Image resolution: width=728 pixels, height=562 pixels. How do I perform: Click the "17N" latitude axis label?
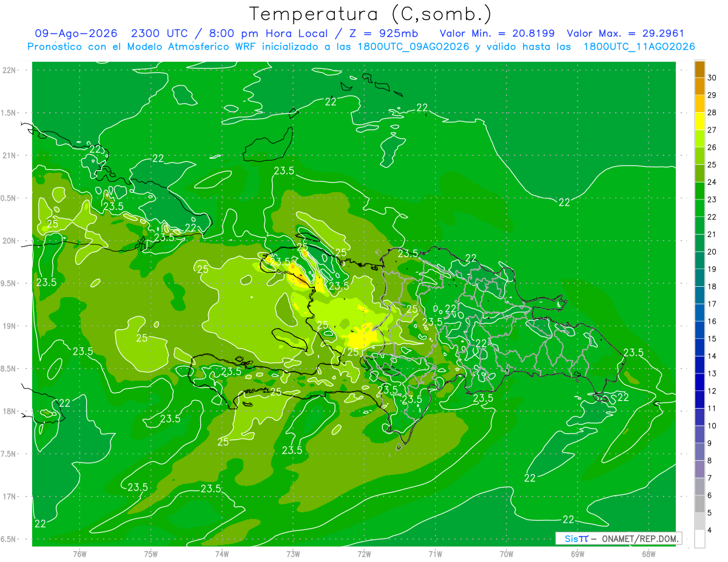click(x=9, y=497)
